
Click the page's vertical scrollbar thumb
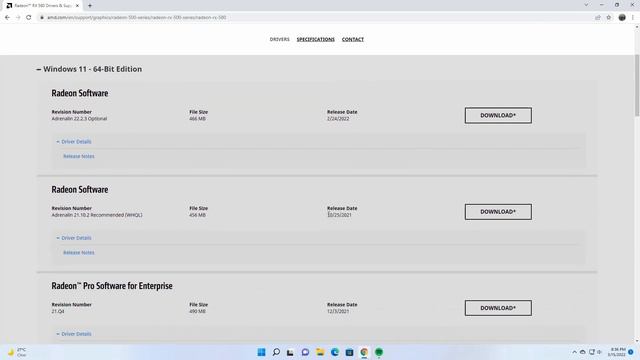click(637, 85)
